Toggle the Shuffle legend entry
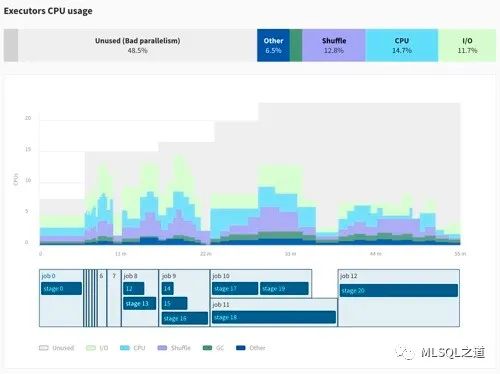 174,348
